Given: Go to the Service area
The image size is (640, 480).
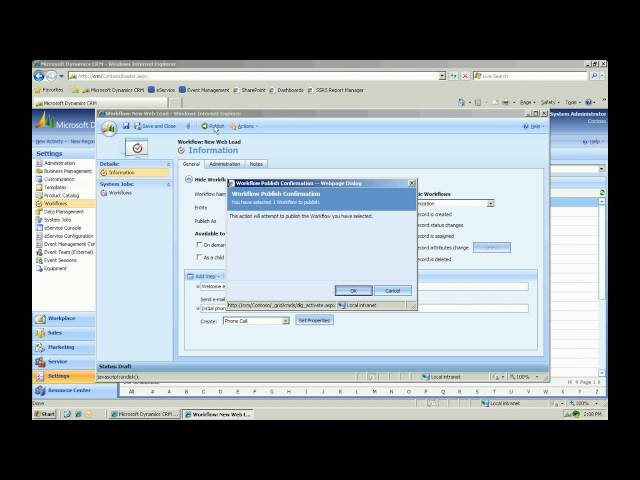Looking at the screenshot, I should pyautogui.click(x=64, y=362).
